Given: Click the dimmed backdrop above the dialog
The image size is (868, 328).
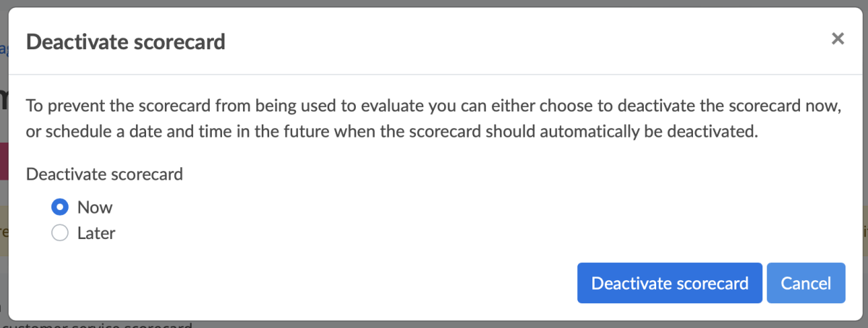Looking at the screenshot, I should [x=434, y=4].
